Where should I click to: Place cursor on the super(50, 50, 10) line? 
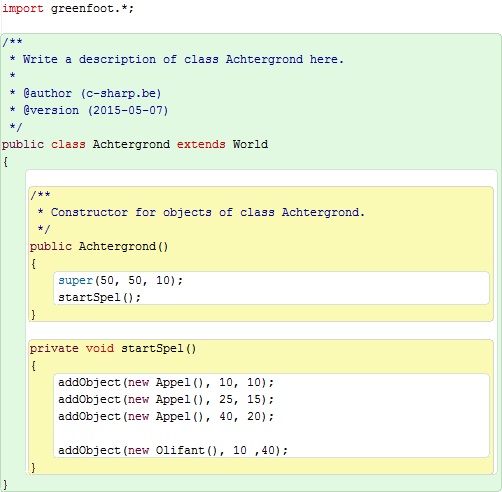point(120,280)
